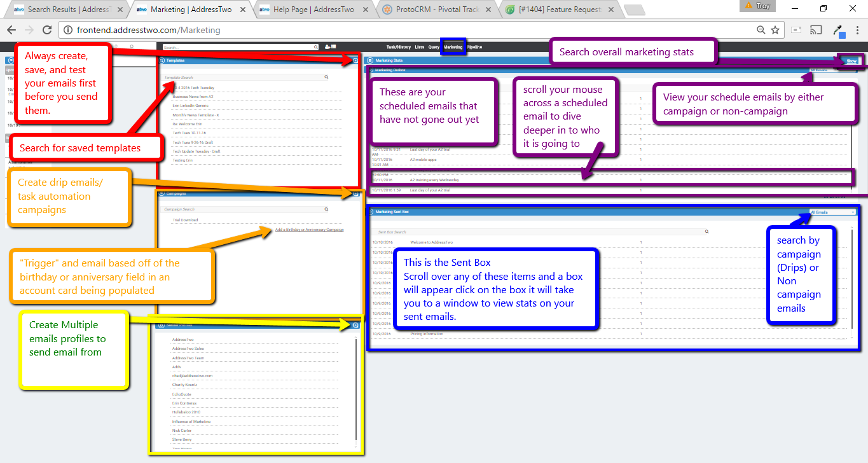Screen dimensions: 868x463
Task: Collapse the Campaigns panel header icon
Action: click(162, 193)
